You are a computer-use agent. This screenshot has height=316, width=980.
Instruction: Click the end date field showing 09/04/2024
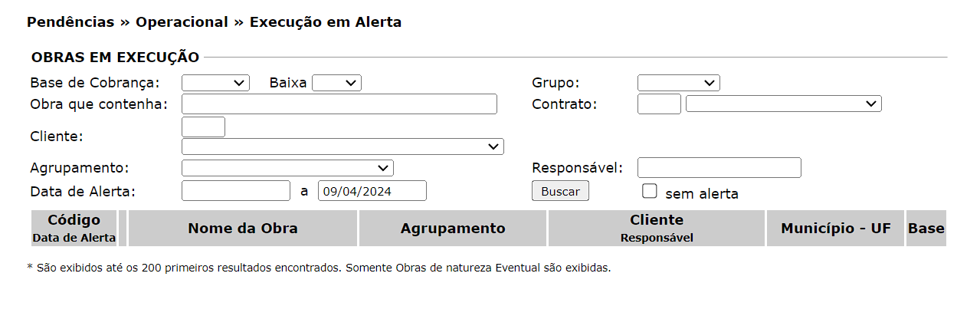click(x=372, y=191)
